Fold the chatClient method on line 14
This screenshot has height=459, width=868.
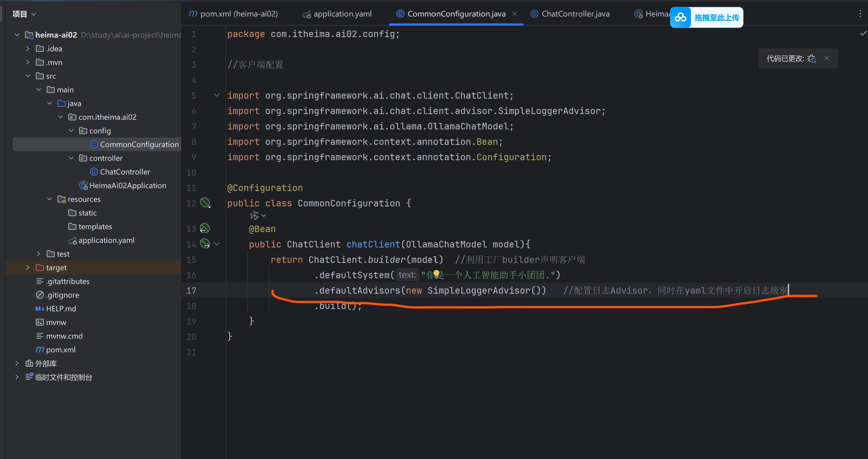(x=217, y=244)
